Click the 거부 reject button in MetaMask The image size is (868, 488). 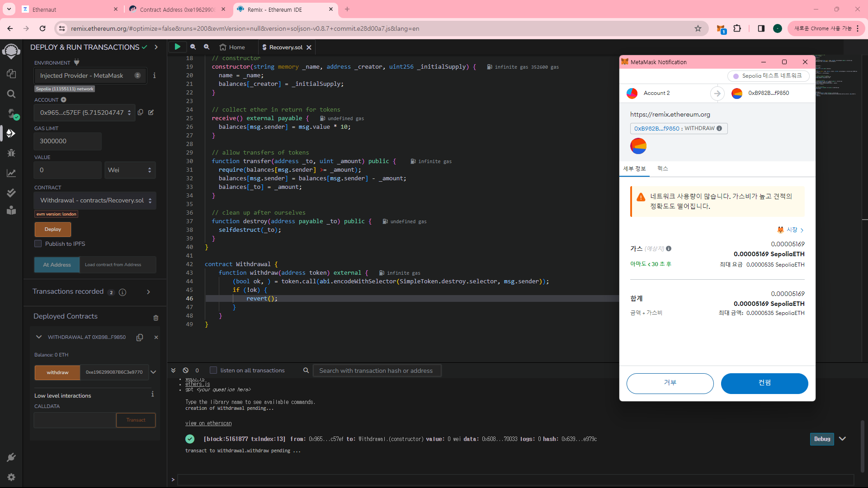[670, 383]
